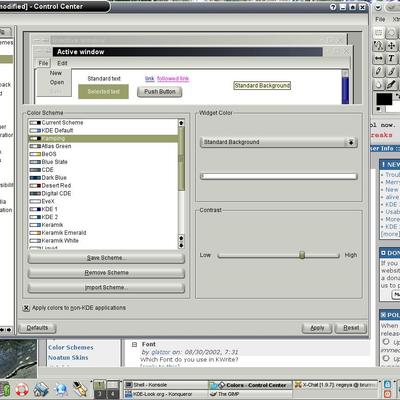Select BeOS color scheme

(x=103, y=154)
